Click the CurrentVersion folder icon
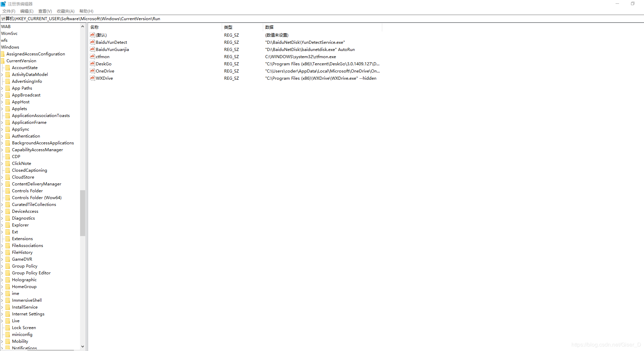Image resolution: width=644 pixels, height=351 pixels. 3,61
